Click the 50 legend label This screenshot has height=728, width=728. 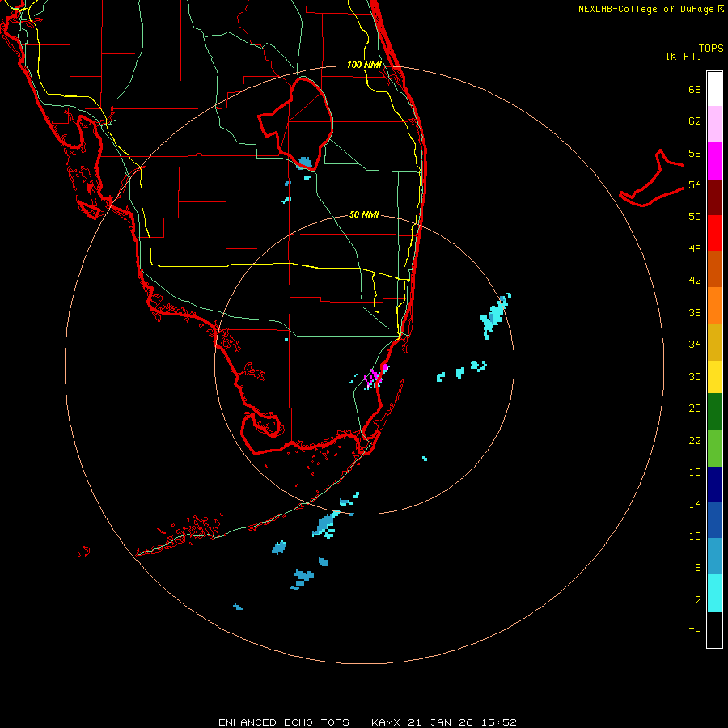[695, 217]
